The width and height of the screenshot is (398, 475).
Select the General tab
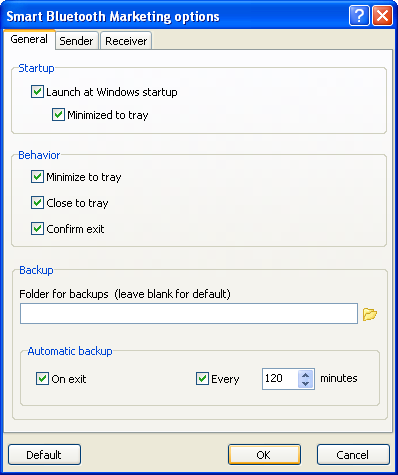click(x=29, y=39)
